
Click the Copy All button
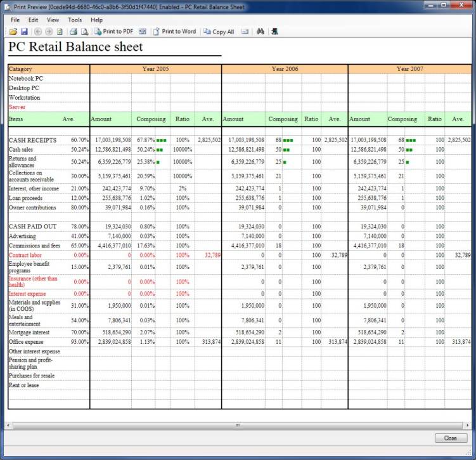pyautogui.click(x=219, y=32)
